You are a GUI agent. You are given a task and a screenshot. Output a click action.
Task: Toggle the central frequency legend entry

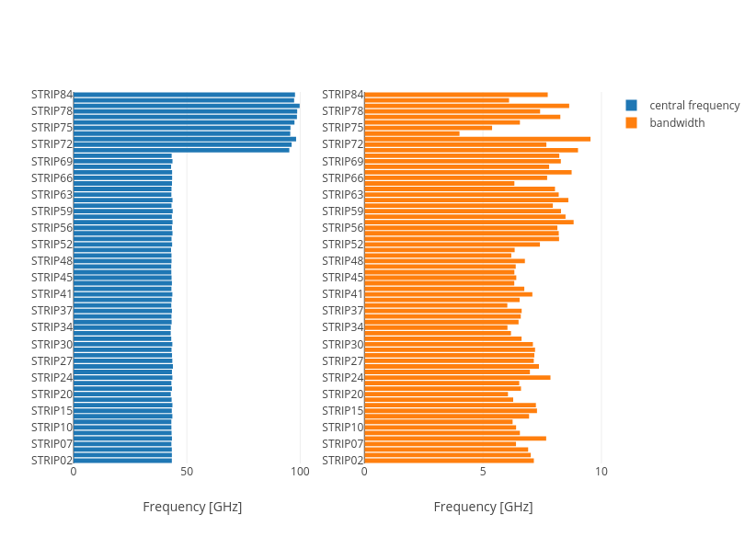(693, 105)
